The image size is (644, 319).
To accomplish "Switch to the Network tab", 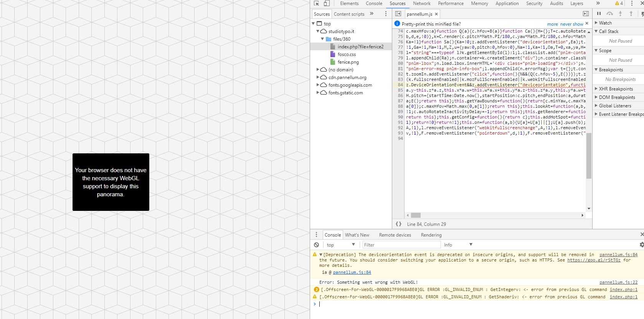I will (x=422, y=3).
